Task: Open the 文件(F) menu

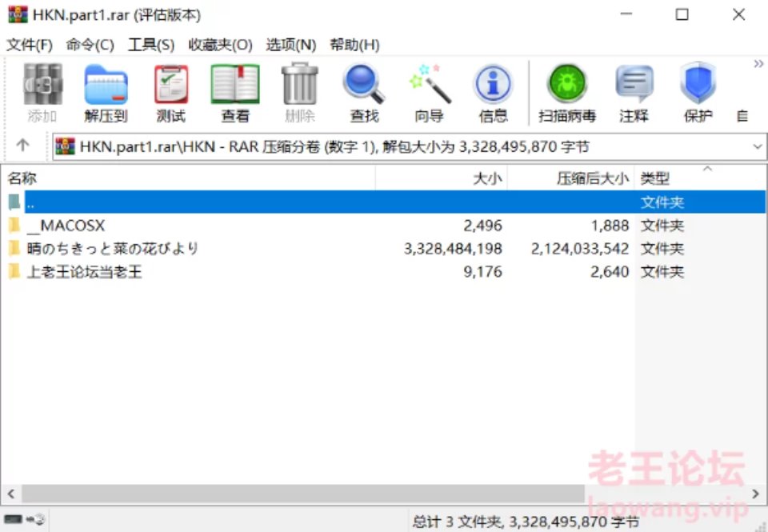Action: [x=30, y=45]
